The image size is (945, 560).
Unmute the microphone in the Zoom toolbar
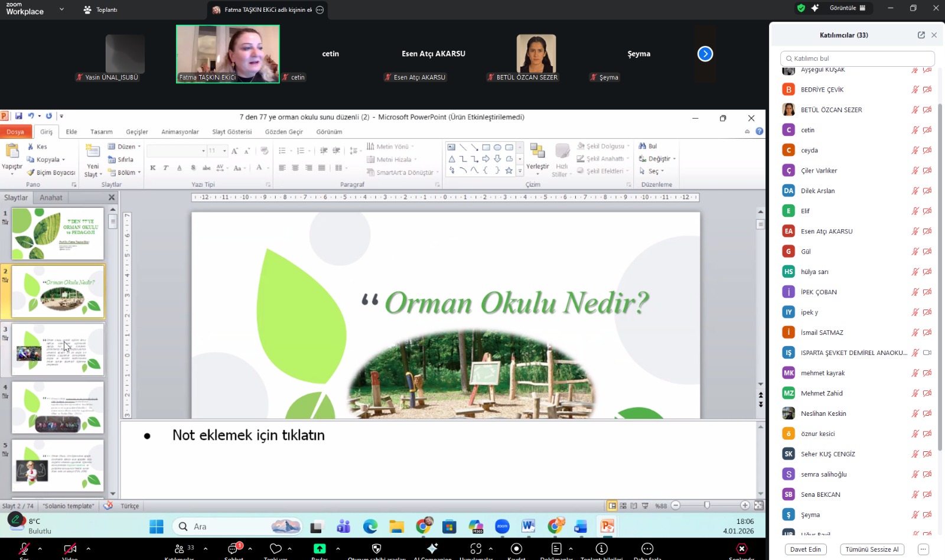click(24, 549)
